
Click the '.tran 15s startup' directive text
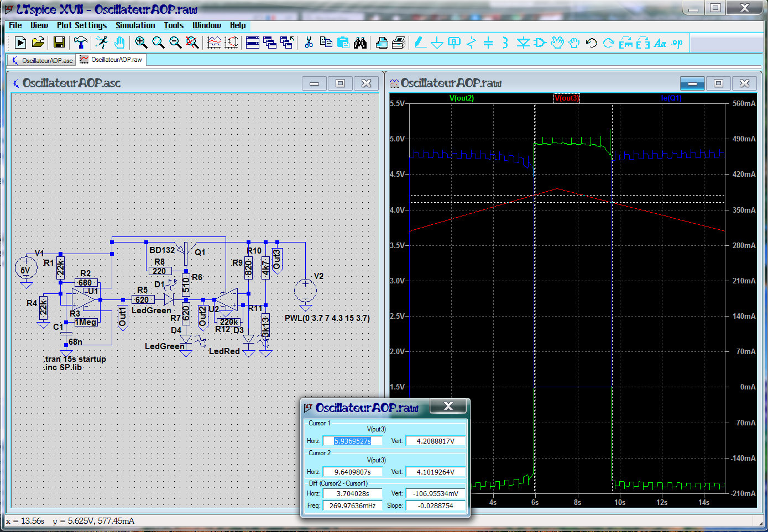point(75,359)
